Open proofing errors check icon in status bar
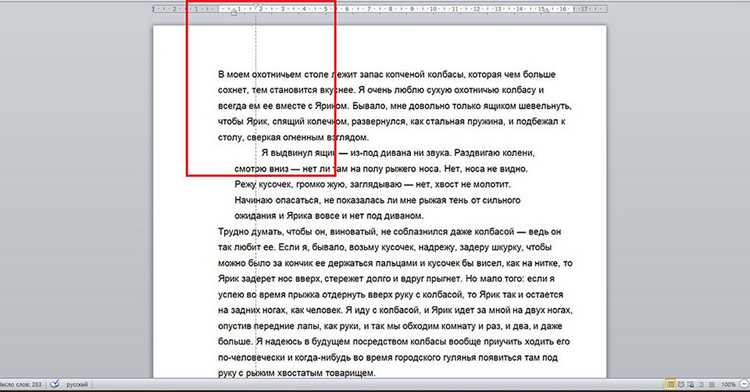750x392 pixels. [x=55, y=384]
